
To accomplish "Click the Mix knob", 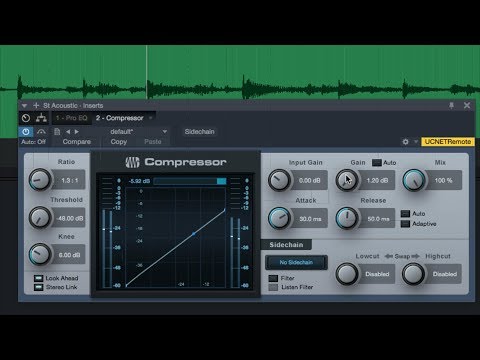I will pyautogui.click(x=414, y=180).
